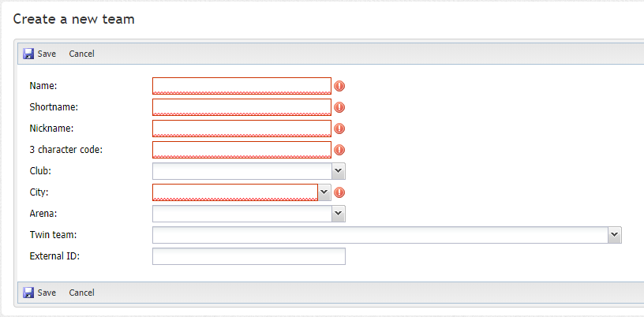
Task: Click the floppy disk Save icon in top toolbar
Action: coord(28,54)
